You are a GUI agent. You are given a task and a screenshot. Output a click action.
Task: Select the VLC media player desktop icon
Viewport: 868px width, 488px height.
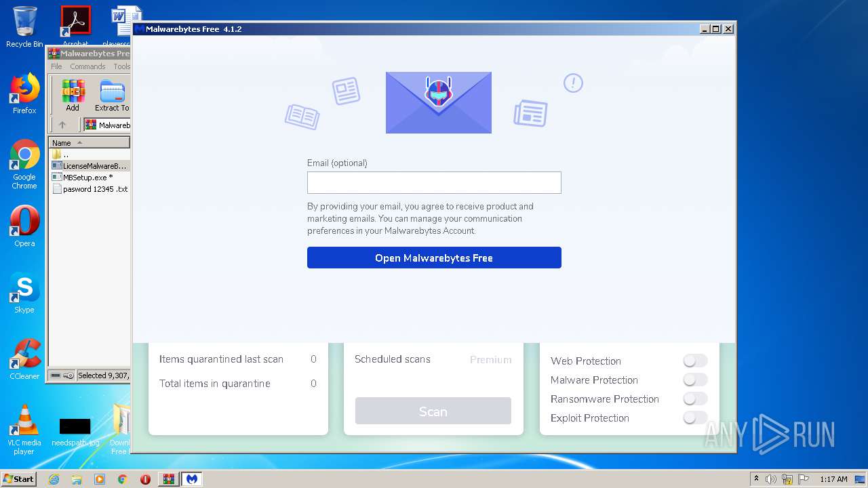point(24,430)
